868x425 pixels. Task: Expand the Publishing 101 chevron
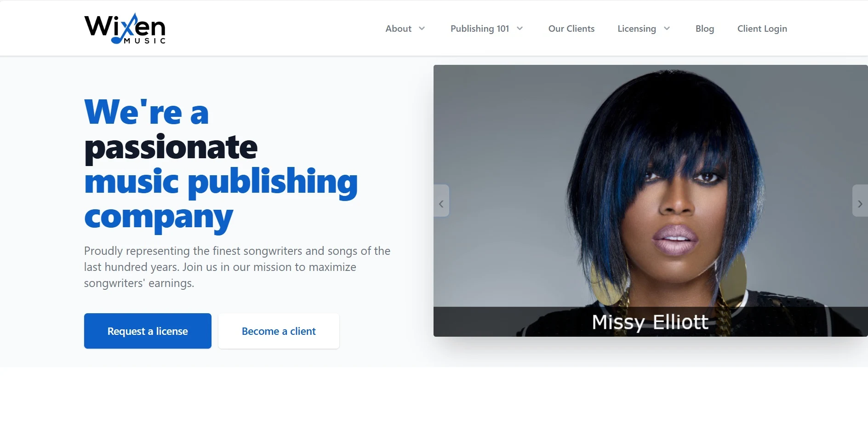pos(520,29)
